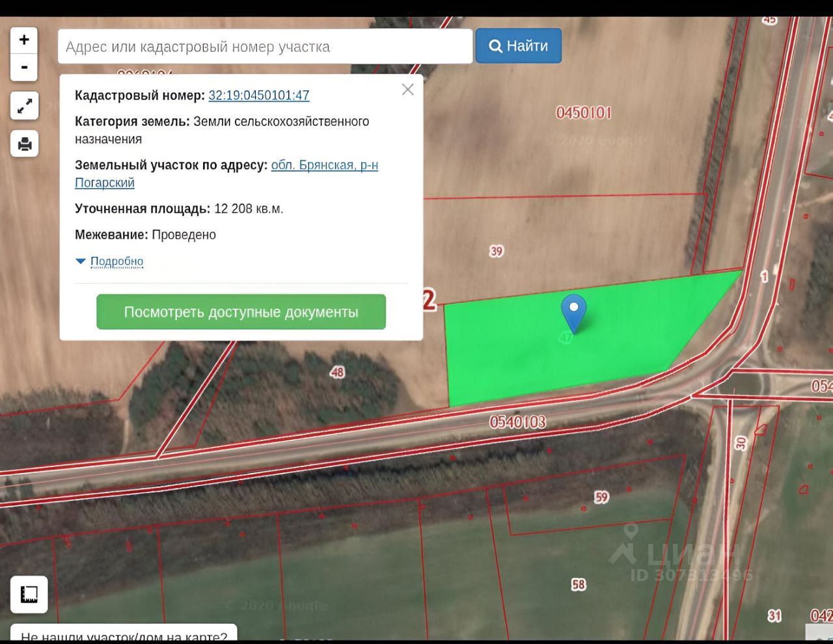The height and width of the screenshot is (644, 833).
Task: Print the map using printer icon
Action: (25, 144)
